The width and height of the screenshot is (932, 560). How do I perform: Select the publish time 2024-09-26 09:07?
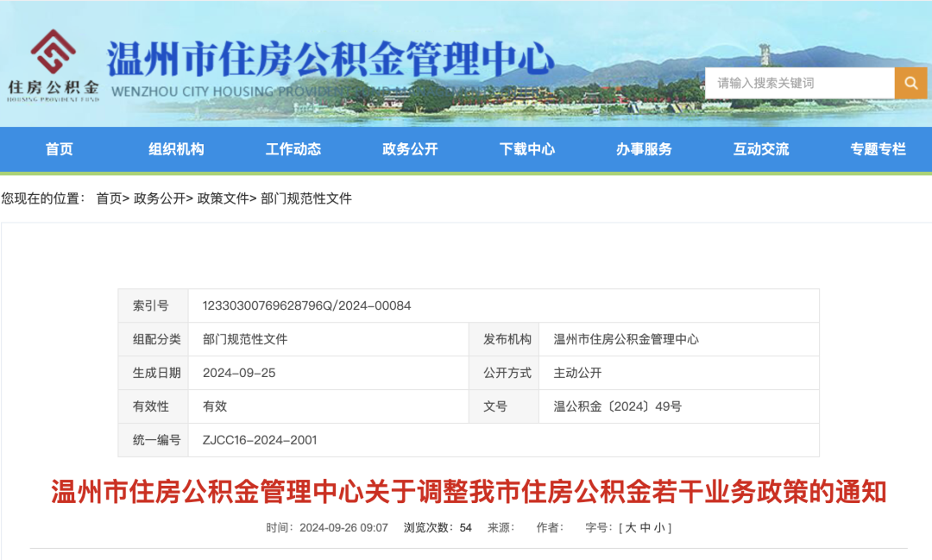(343, 528)
